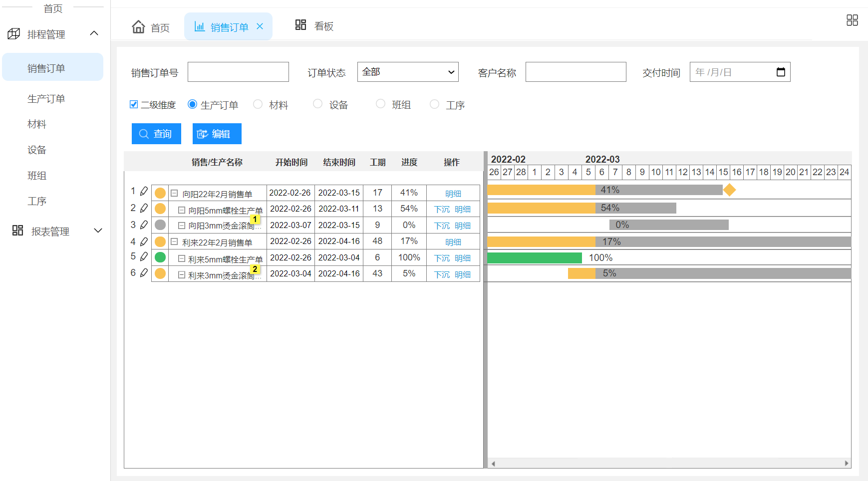868x481 pixels.
Task: Open the 订单状态 dropdown showing 全部
Action: point(408,72)
